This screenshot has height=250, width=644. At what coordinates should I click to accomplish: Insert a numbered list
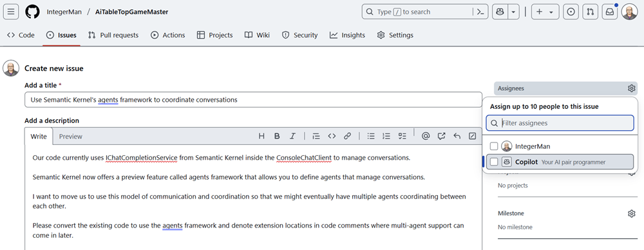point(386,136)
